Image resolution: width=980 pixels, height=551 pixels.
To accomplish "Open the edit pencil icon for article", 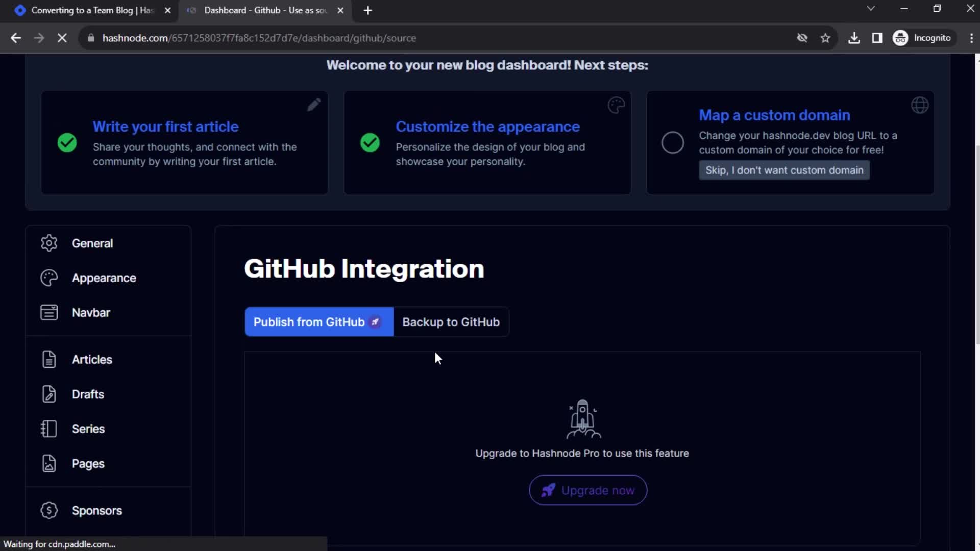I will click(313, 105).
